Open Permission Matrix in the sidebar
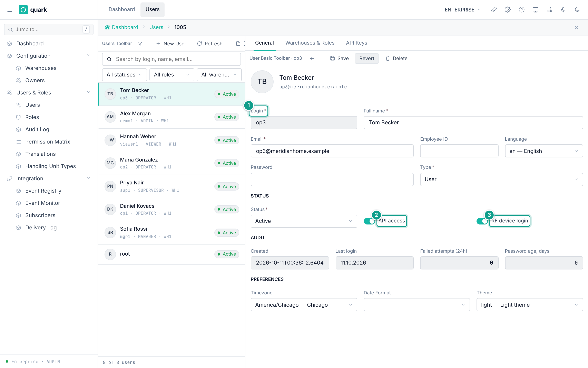Screen dimensions: 588x368 point(48,142)
